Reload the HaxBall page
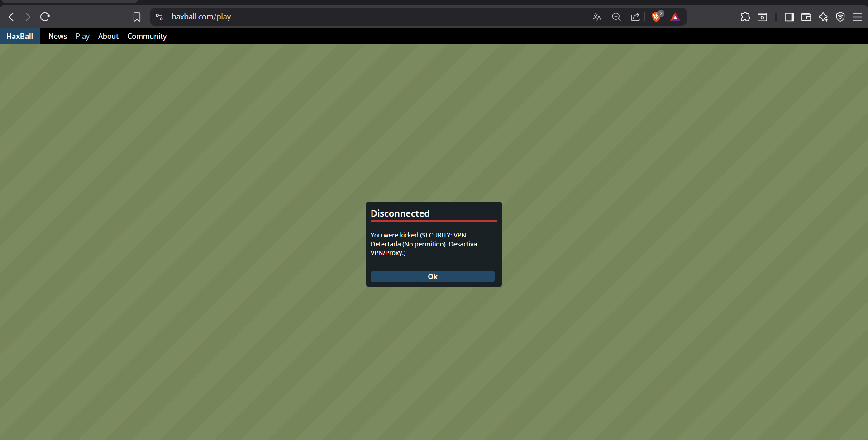The height and width of the screenshot is (440, 868). click(45, 17)
